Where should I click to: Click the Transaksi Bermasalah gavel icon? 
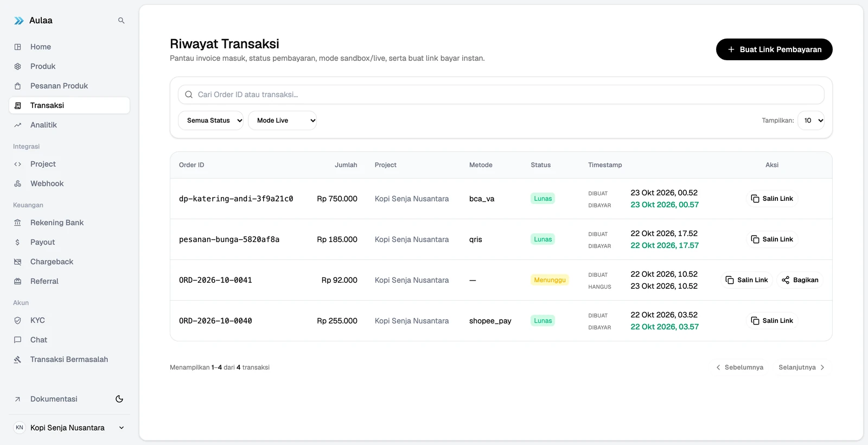pos(18,359)
